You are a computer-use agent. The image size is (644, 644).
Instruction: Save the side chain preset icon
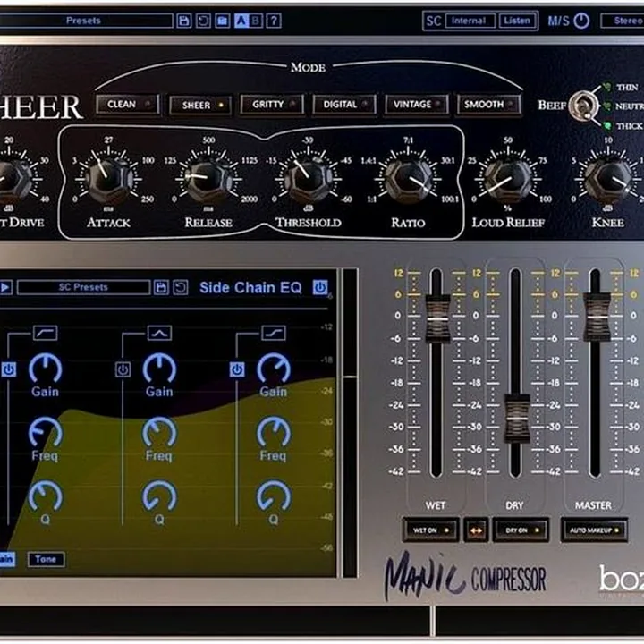[161, 287]
